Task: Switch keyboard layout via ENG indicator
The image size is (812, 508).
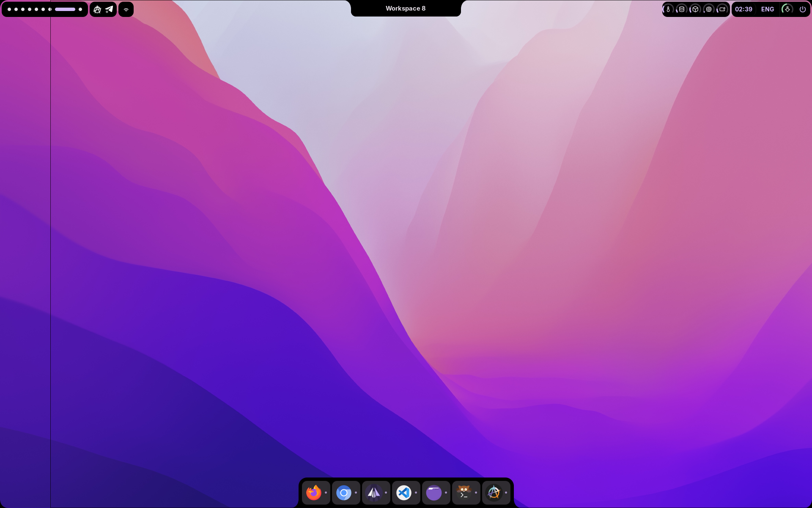Action: click(767, 9)
